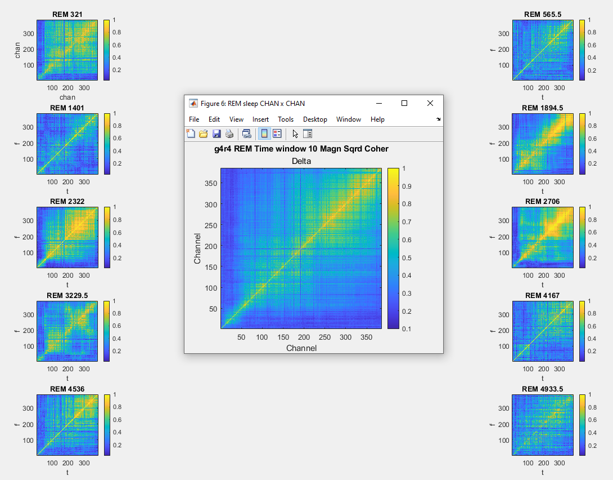Click the 'REM 321' subplot title
613x480 pixels.
point(67,14)
